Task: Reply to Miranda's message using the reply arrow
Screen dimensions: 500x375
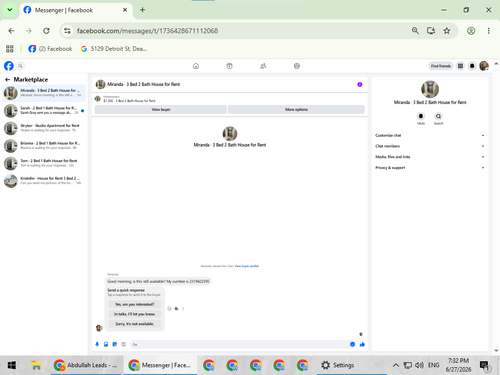Action: coord(176,309)
